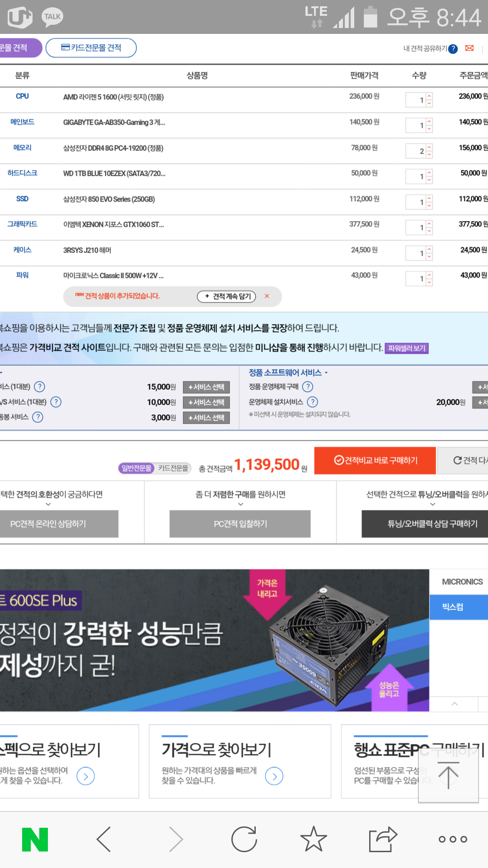Image resolution: width=488 pixels, height=868 pixels.
Task: Select the 빅스컴 banner tab
Action: pos(459,607)
